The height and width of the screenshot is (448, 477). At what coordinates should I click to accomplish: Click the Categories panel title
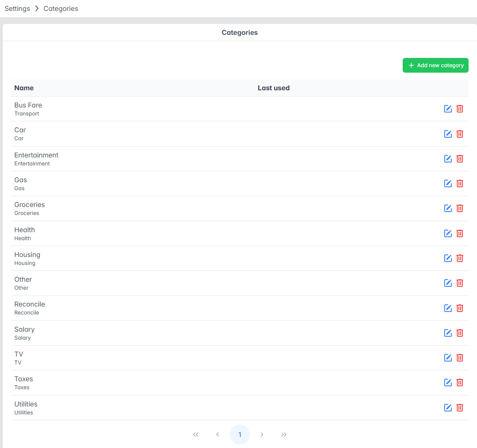click(240, 33)
